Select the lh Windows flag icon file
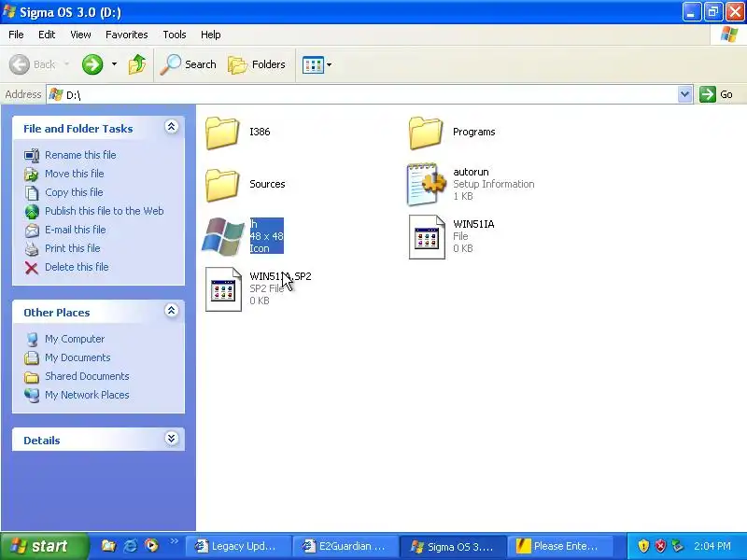 (223, 237)
